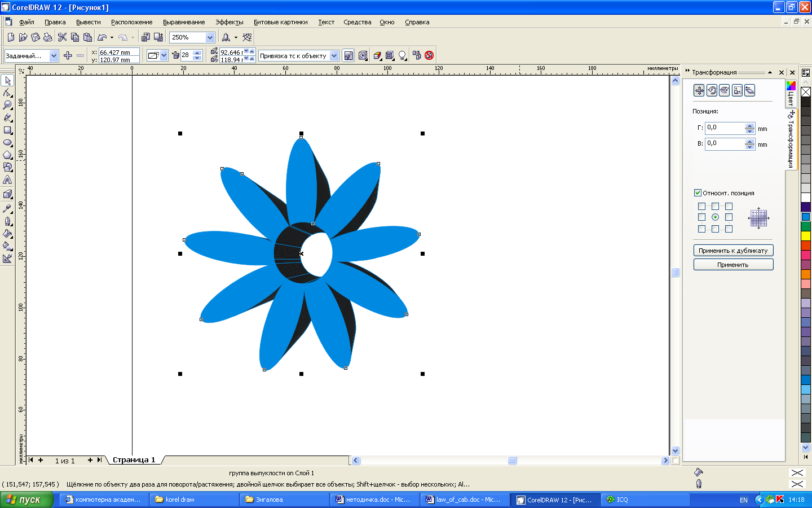
Task: Click the Save icon in toolbar
Action: [36, 37]
